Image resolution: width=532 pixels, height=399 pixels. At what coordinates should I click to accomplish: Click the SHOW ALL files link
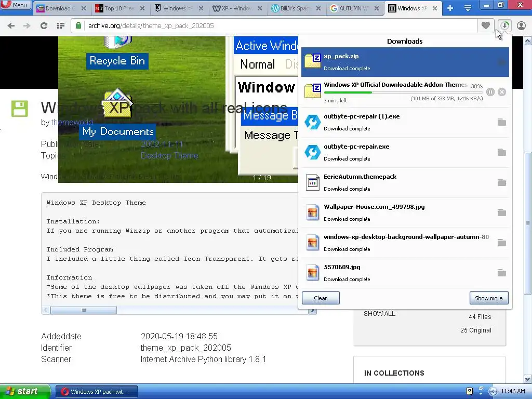(379, 314)
